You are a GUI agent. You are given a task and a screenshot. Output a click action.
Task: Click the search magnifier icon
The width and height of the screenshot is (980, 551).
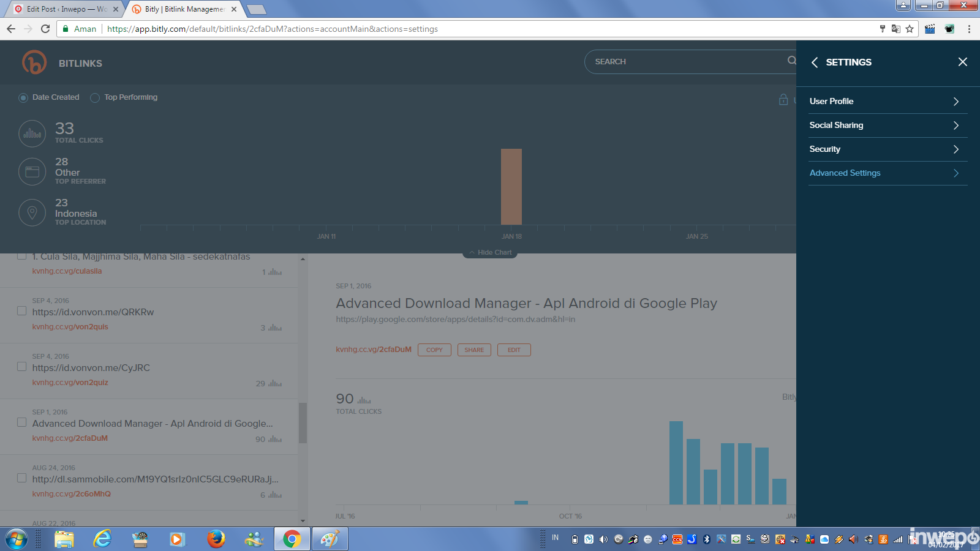(791, 61)
